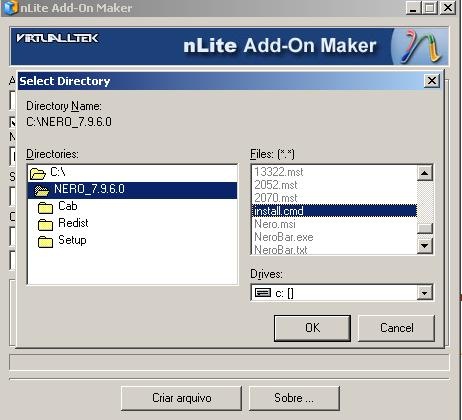Click the Cancel button
Screen dimensions: 462x420
pos(396,328)
